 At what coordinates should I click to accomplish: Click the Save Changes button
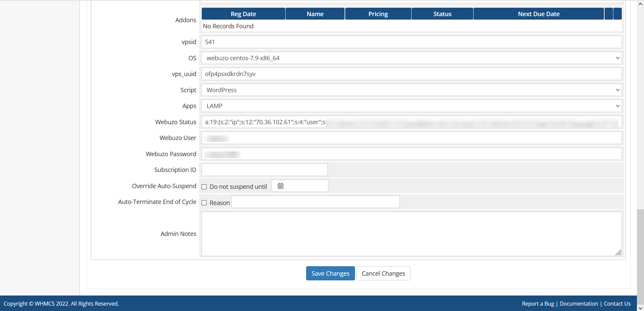330,273
